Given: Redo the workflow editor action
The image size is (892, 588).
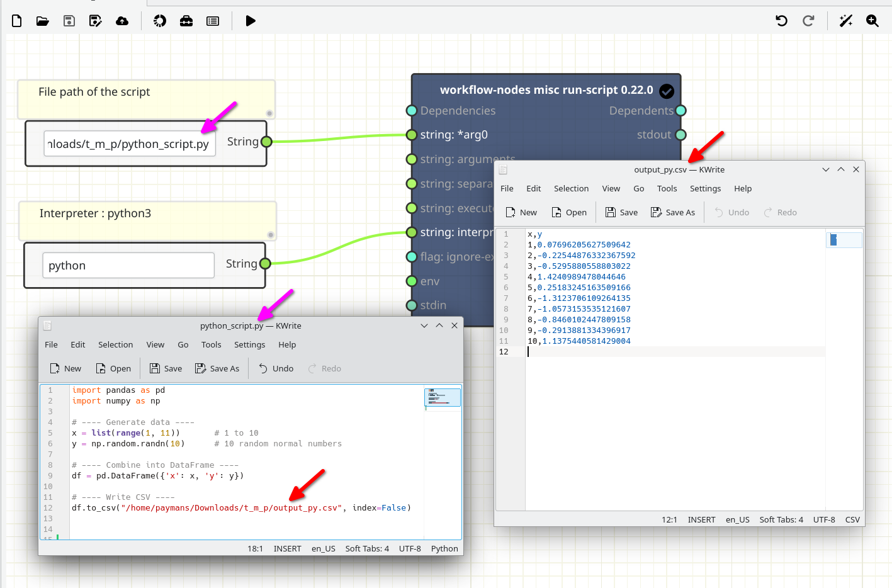Looking at the screenshot, I should [x=809, y=21].
